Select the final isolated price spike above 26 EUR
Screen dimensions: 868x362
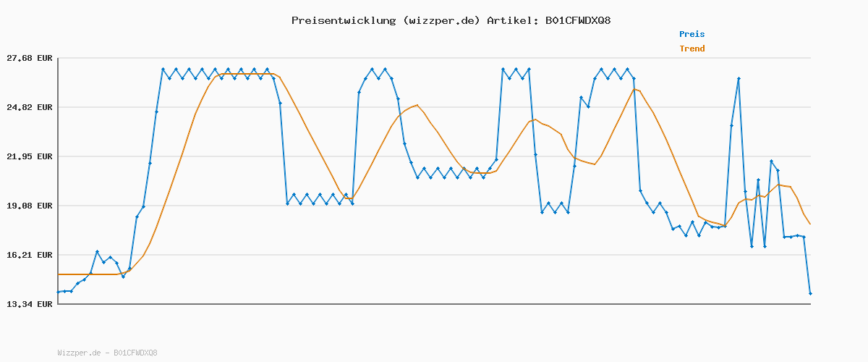739,78
